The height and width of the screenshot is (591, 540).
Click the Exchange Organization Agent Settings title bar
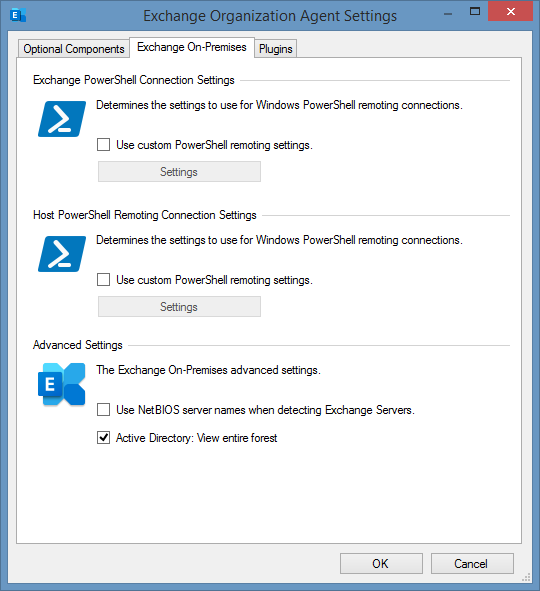pyautogui.click(x=270, y=16)
